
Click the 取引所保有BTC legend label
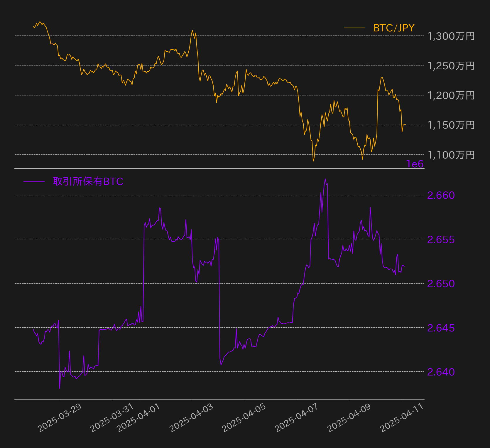point(88,181)
